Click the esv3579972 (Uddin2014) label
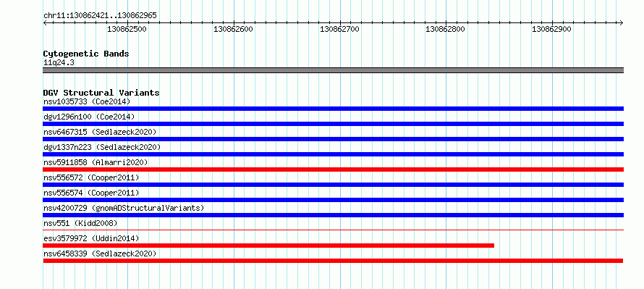 (91, 238)
